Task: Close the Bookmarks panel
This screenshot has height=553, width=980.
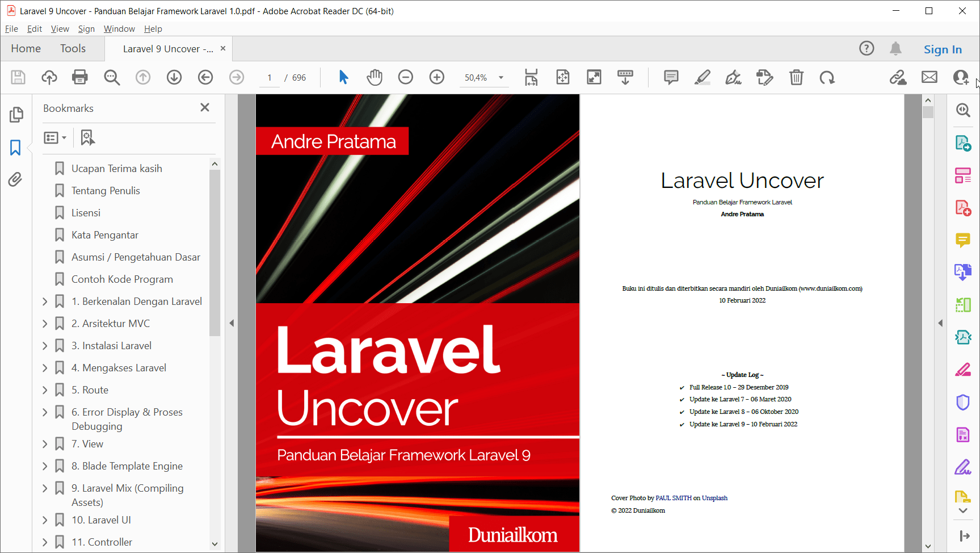Action: point(205,107)
